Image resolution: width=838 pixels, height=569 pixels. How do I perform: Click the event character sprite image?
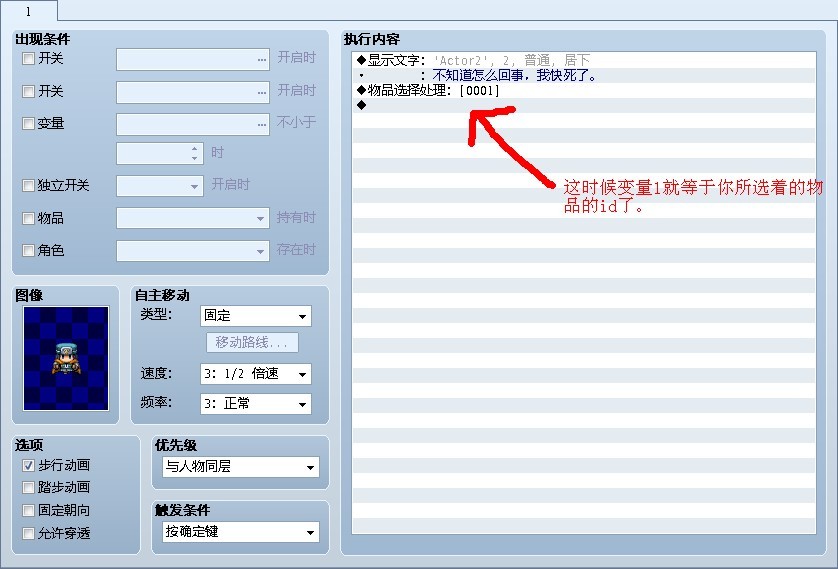click(66, 358)
